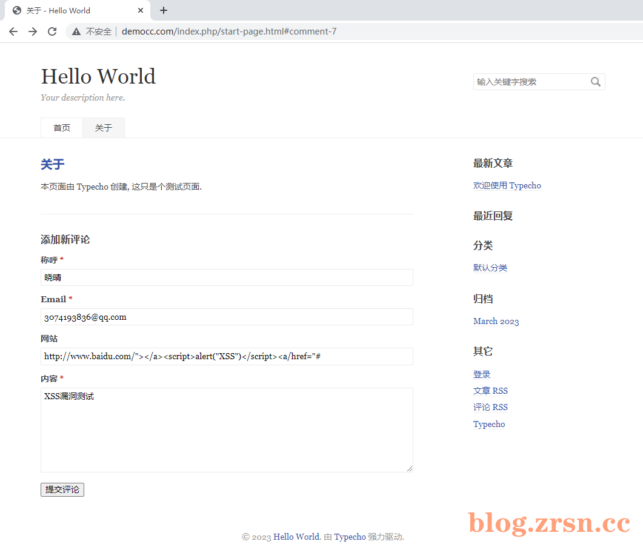Click the 文章 RSS feed link
The width and height of the screenshot is (643, 550).
tap(490, 391)
